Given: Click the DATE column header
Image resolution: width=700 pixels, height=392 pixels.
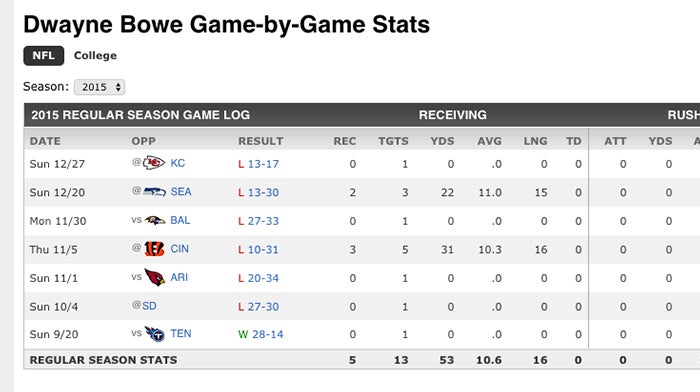Looking at the screenshot, I should pos(45,141).
